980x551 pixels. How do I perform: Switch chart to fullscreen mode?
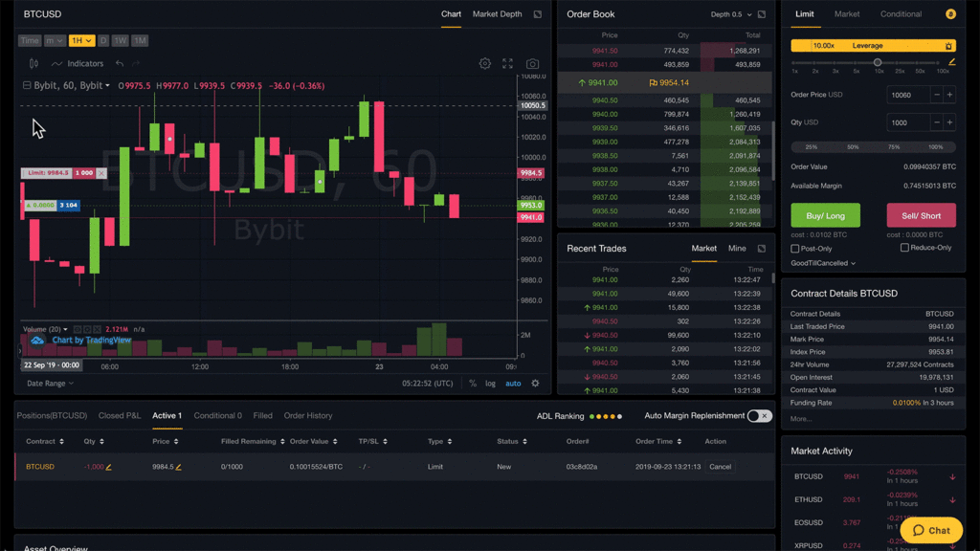(507, 64)
